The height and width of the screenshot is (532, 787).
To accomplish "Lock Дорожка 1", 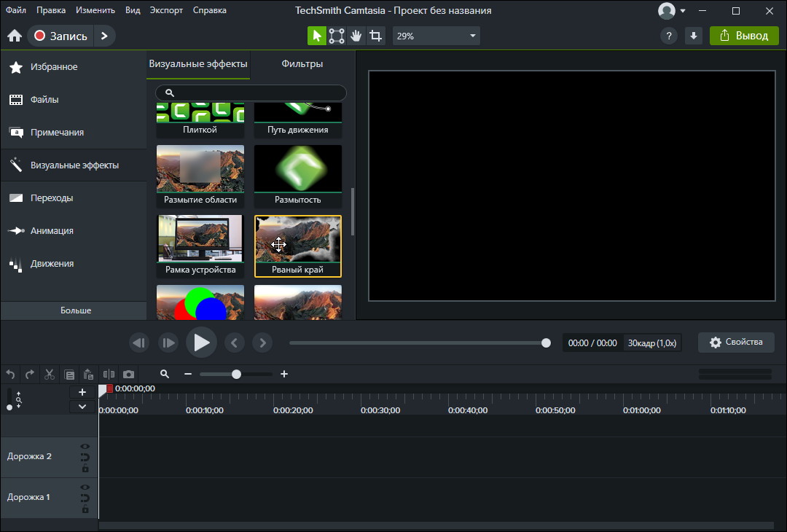I will [x=85, y=509].
